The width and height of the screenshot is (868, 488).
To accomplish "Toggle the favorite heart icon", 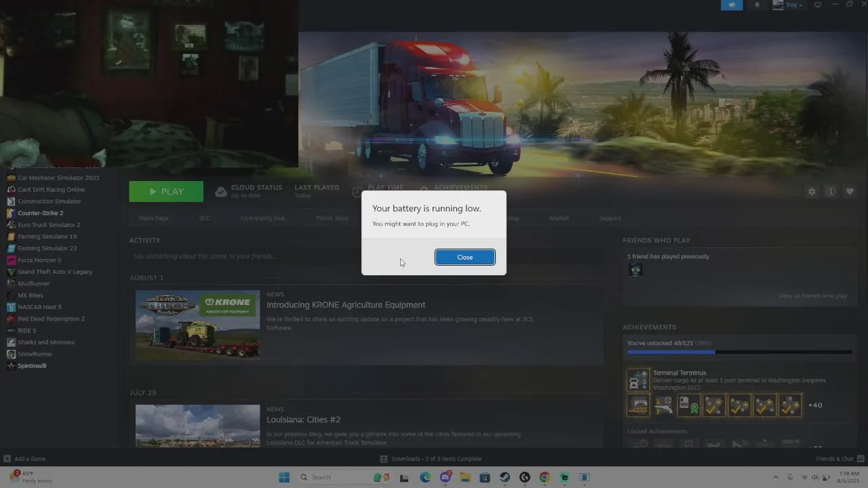I will pos(849,192).
